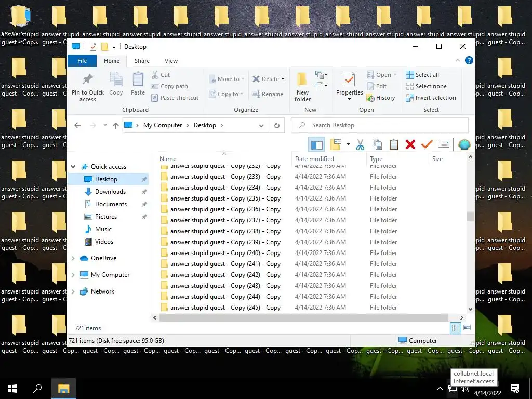Viewport: 532px width, 399px height.
Task: Expand the OneDrive tree node
Action: [x=73, y=258]
